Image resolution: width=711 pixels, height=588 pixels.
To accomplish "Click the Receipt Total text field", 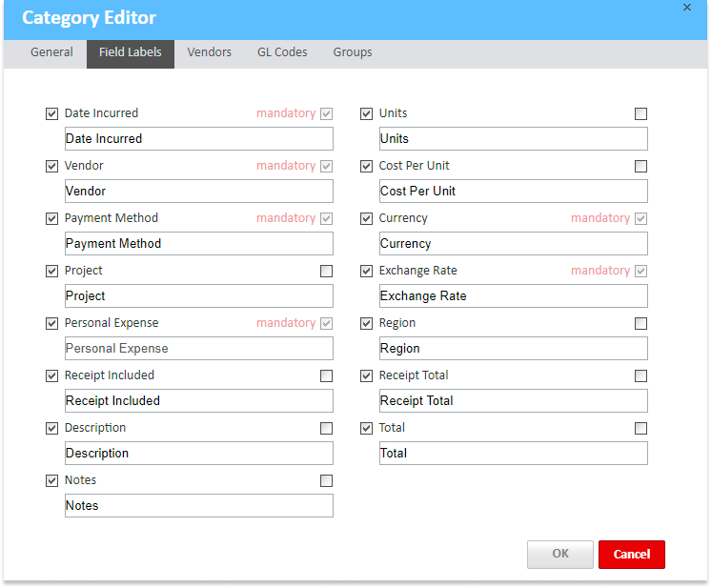I will [x=513, y=400].
